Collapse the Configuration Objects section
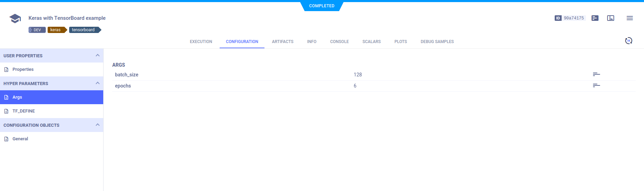644x191 pixels. tap(97, 125)
